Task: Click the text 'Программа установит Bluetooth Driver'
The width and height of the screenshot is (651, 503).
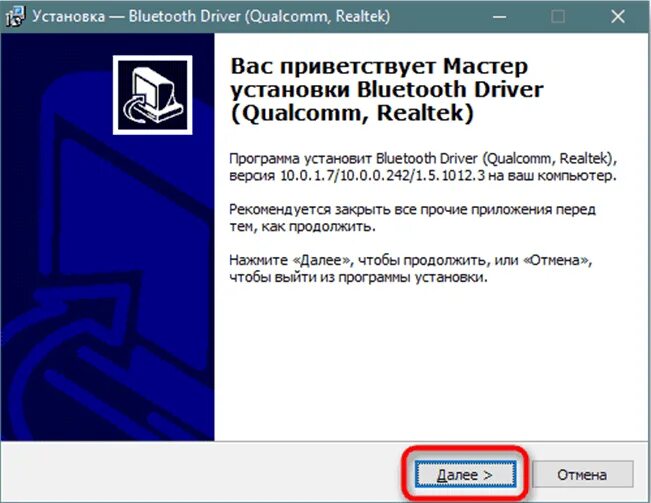Action: pos(353,159)
